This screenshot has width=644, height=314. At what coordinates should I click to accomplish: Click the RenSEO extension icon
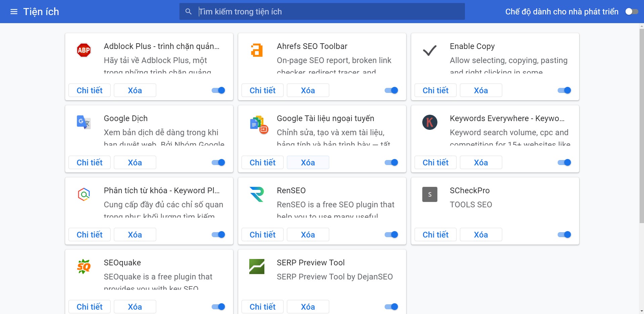click(x=257, y=195)
